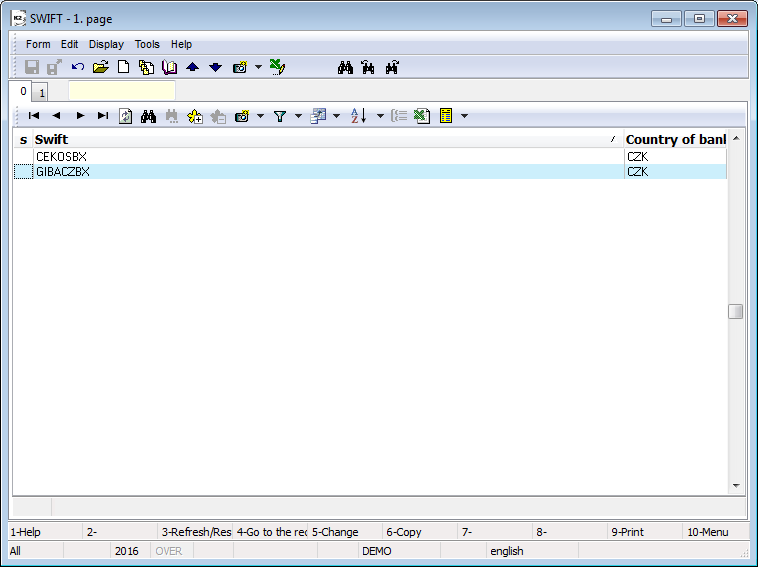Click the Open folder icon

coord(101,67)
